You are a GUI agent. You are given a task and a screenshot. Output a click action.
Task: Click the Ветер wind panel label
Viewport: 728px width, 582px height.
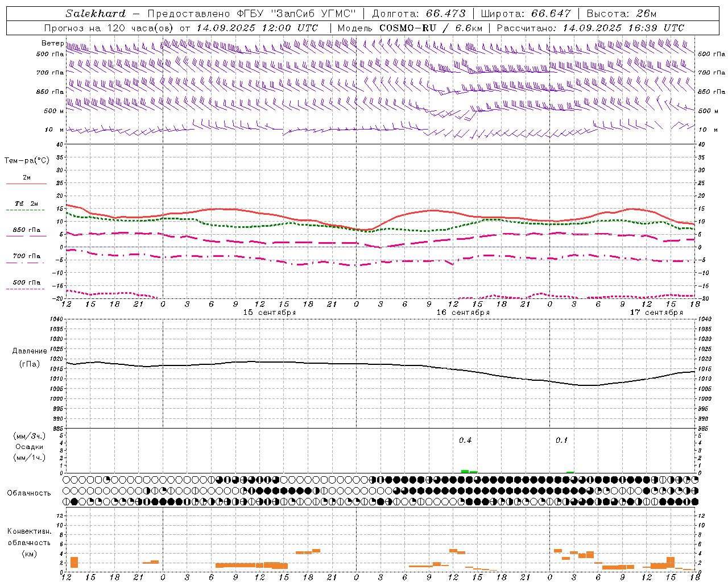(x=52, y=43)
